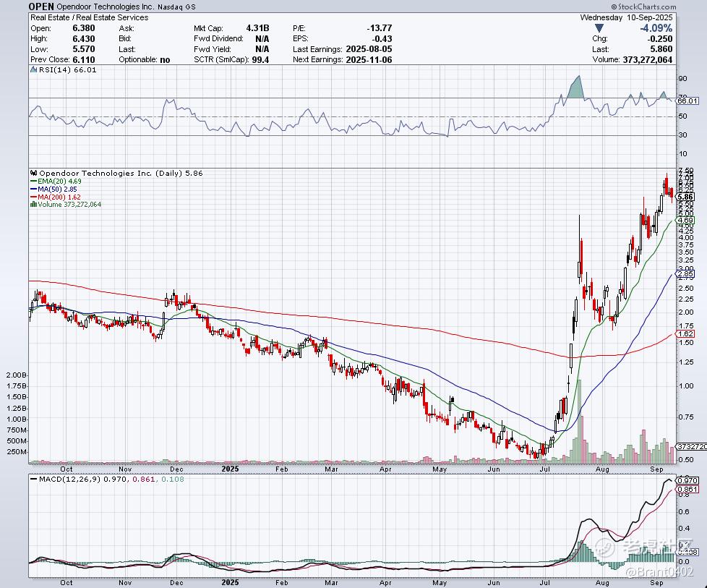The image size is (707, 588).
Task: Click the 90 level on RSI axis
Action: point(682,79)
